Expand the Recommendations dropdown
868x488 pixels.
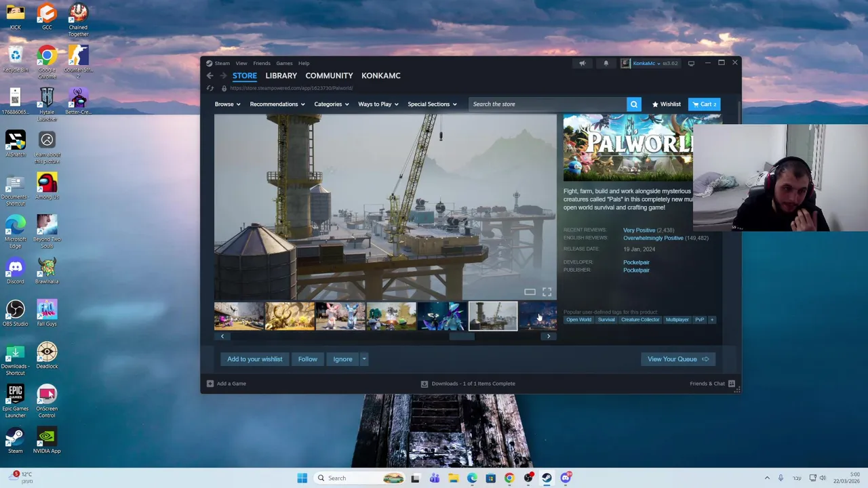point(277,104)
